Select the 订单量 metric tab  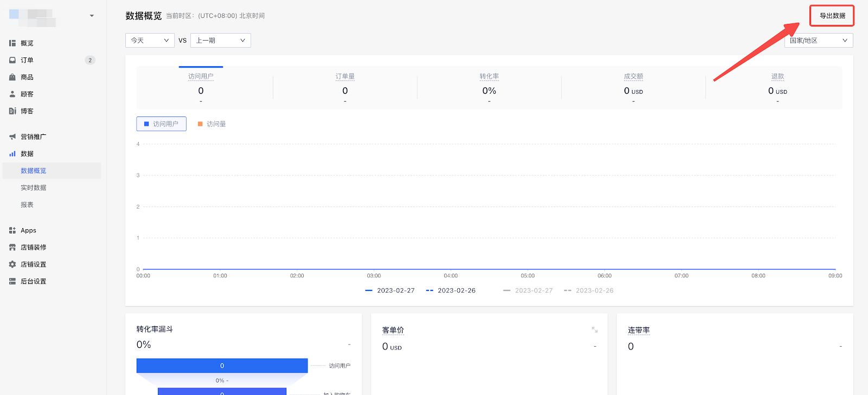[x=345, y=88]
